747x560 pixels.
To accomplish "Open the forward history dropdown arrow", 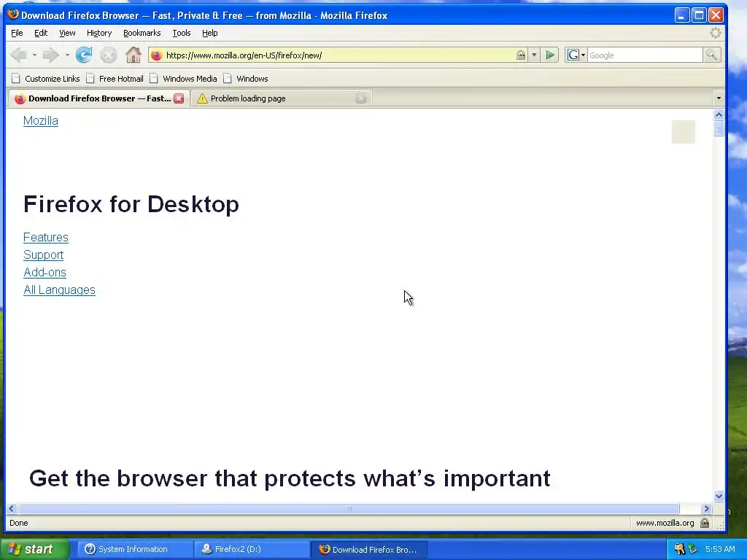I will pyautogui.click(x=67, y=55).
